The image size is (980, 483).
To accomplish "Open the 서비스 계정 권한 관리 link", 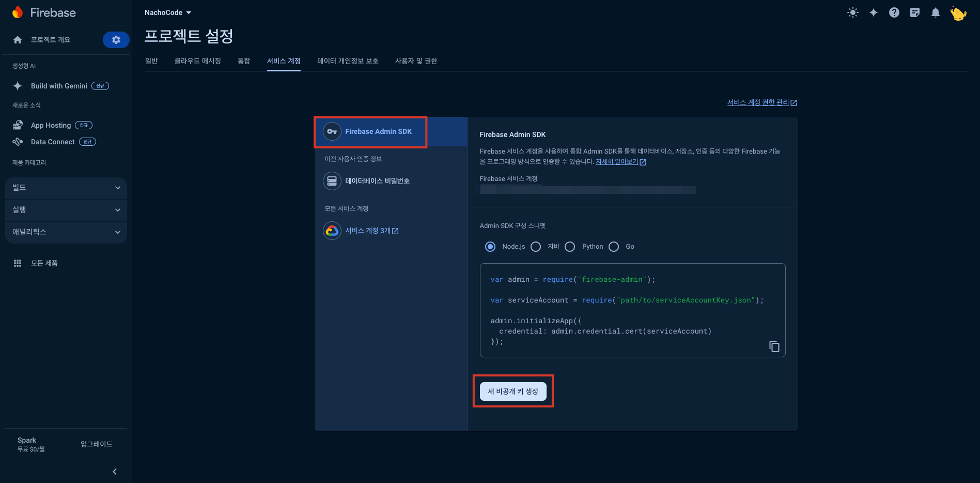I will pos(758,102).
